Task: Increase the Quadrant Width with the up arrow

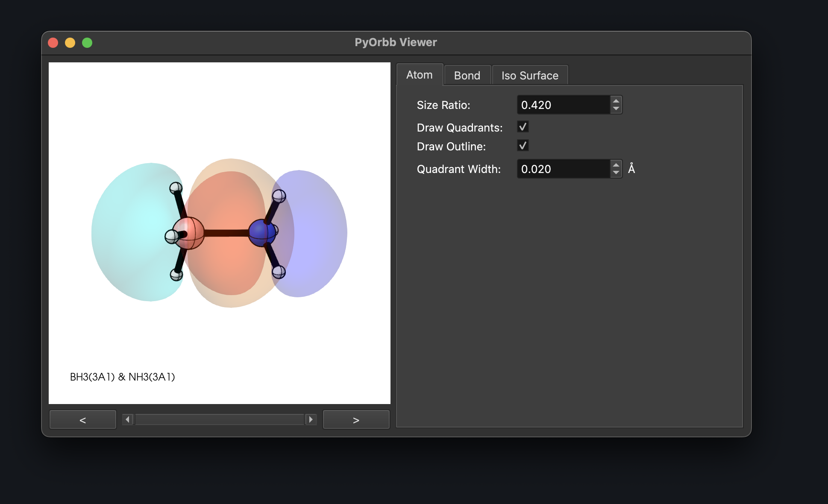Action: 616,165
